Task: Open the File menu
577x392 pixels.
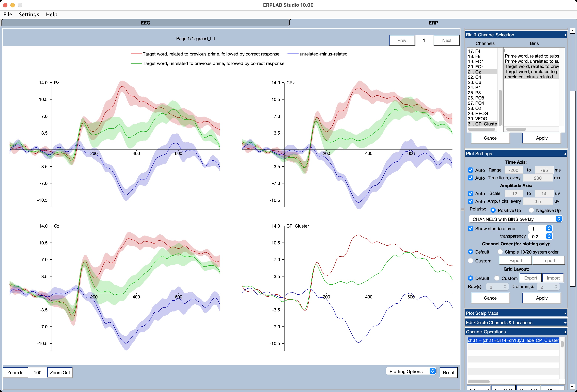Action: (x=8, y=14)
